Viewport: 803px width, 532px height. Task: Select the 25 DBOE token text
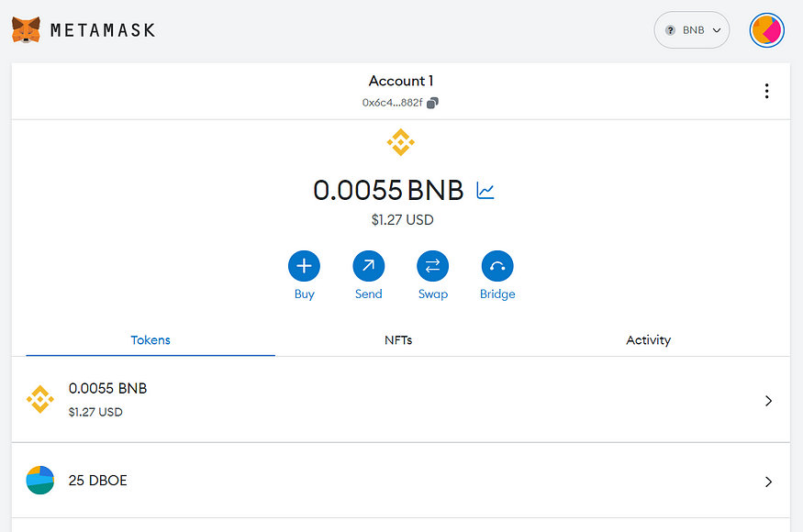[x=98, y=481]
